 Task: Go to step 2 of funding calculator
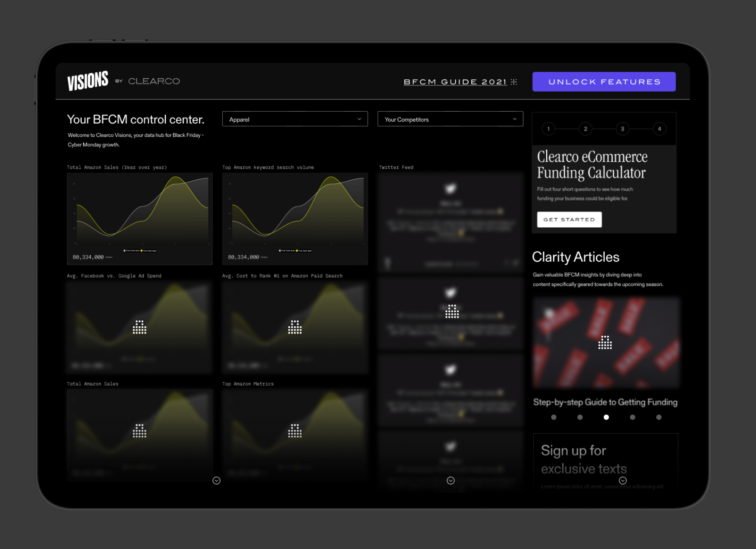point(586,129)
